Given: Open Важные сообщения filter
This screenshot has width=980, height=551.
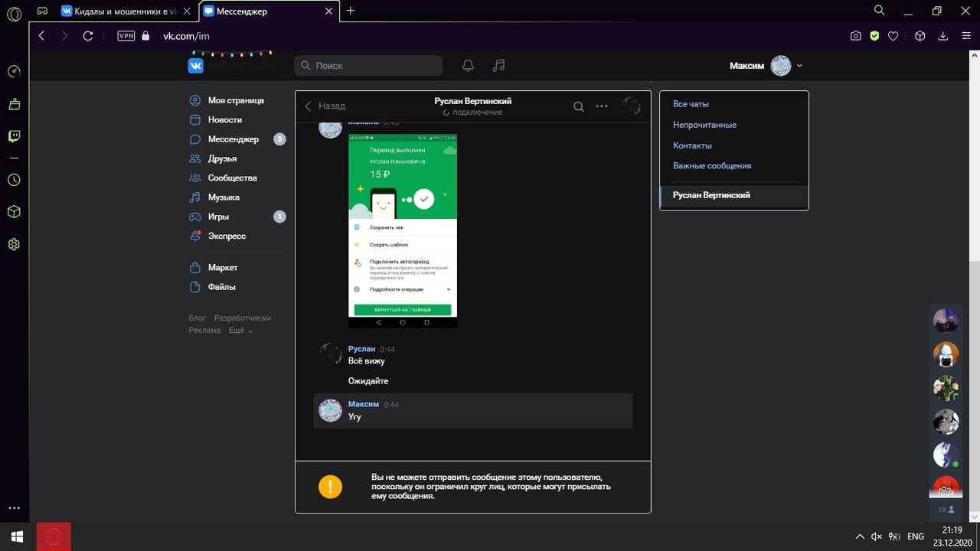Looking at the screenshot, I should pyautogui.click(x=712, y=166).
